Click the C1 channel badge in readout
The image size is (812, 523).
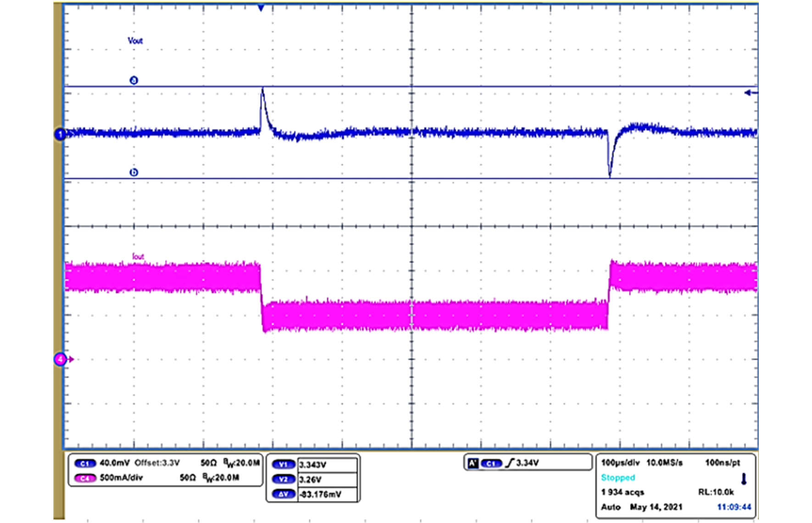coord(85,463)
